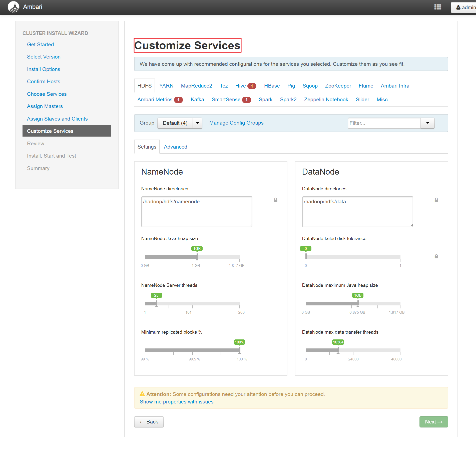
Task: Click Manage Config Groups link
Action: pos(236,123)
